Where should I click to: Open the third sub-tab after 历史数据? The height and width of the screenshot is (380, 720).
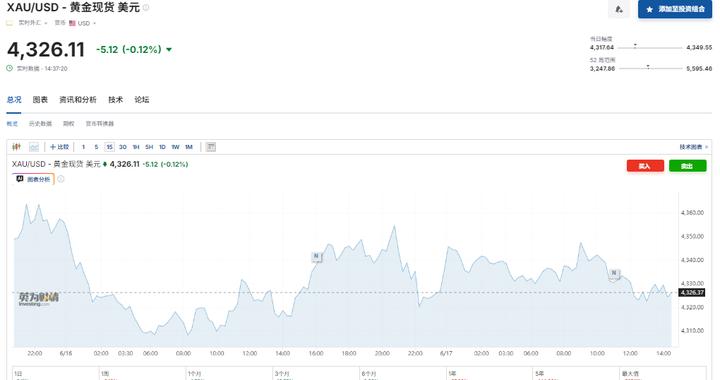pos(68,123)
